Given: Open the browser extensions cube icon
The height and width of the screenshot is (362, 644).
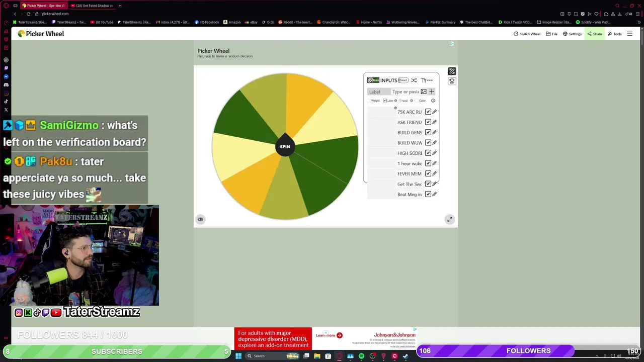Looking at the screenshot, I should [605, 14].
